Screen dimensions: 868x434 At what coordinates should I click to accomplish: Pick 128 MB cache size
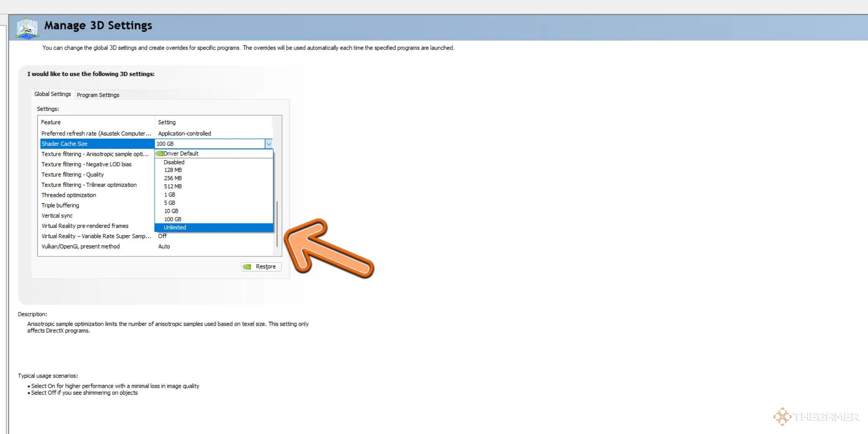(214, 170)
